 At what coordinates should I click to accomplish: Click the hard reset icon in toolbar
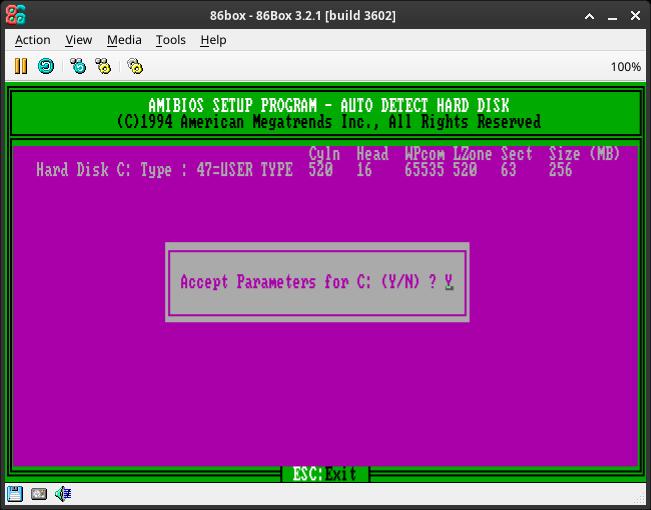[46, 66]
